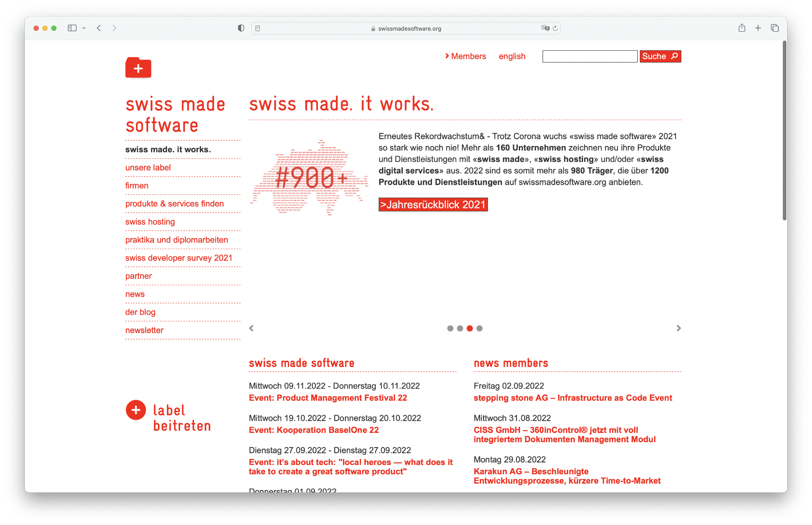Click the red swiss made software folder logo

pos(138,67)
